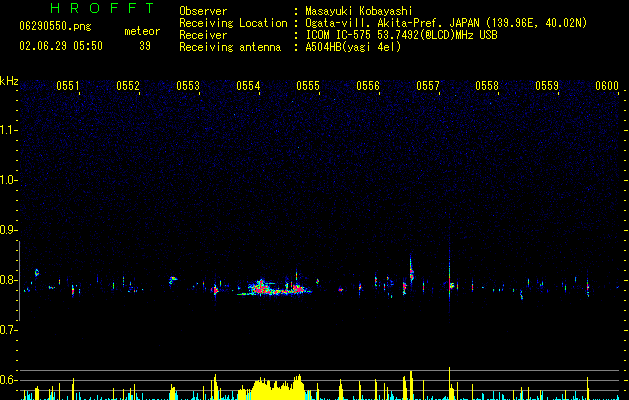Click the Receiver label
Image resolution: width=629 pixels, height=400 pixels.
tap(203, 35)
